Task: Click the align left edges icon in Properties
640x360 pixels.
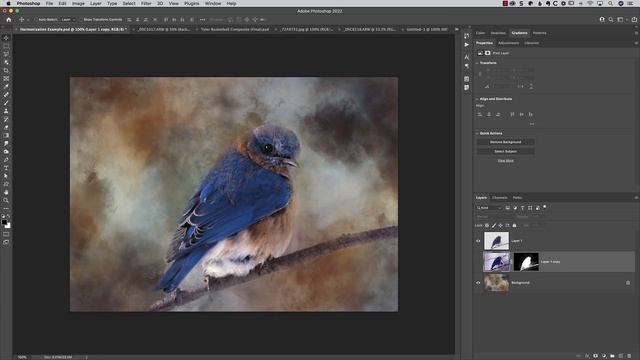Action: coord(480,114)
